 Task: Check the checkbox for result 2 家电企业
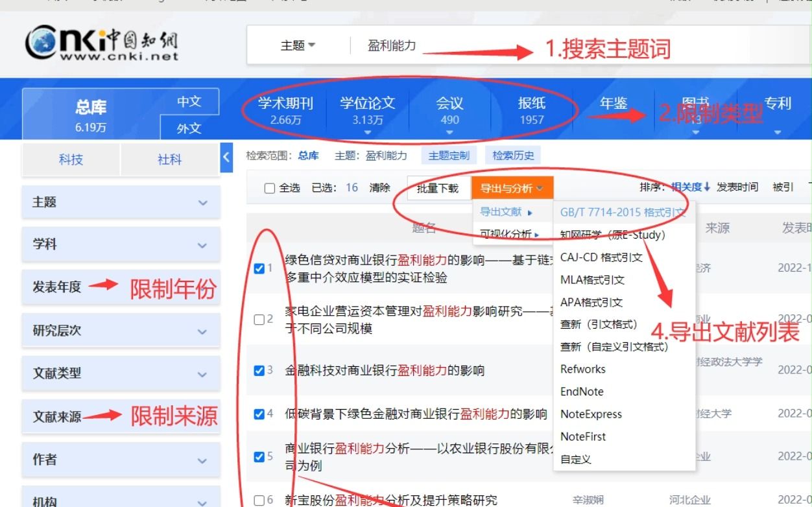[x=258, y=319]
